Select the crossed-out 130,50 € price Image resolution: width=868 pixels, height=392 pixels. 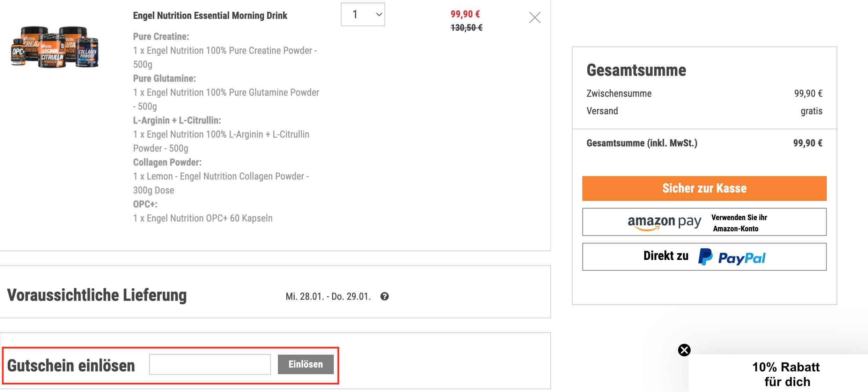(x=466, y=28)
